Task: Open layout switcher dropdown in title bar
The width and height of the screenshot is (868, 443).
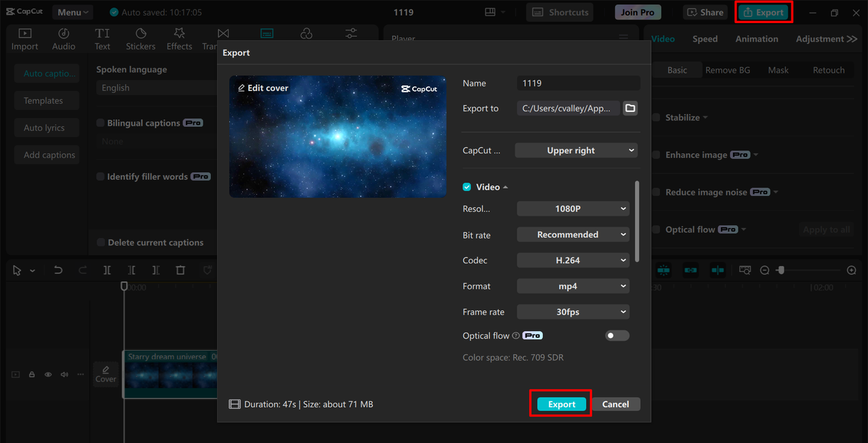Action: point(495,12)
